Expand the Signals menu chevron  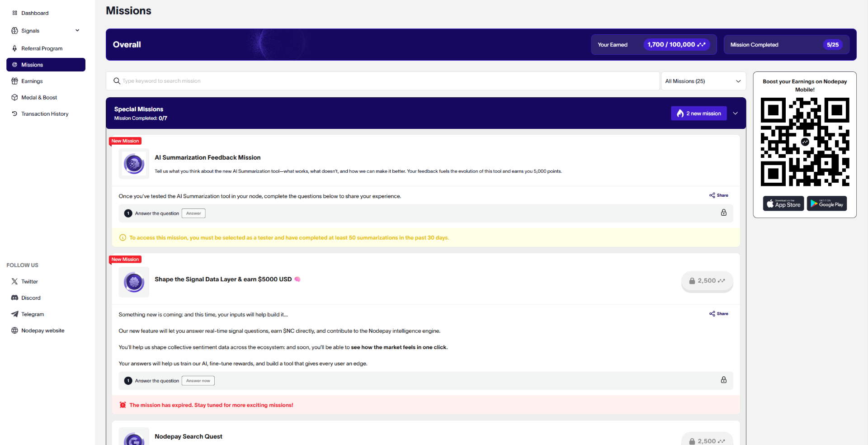[77, 30]
